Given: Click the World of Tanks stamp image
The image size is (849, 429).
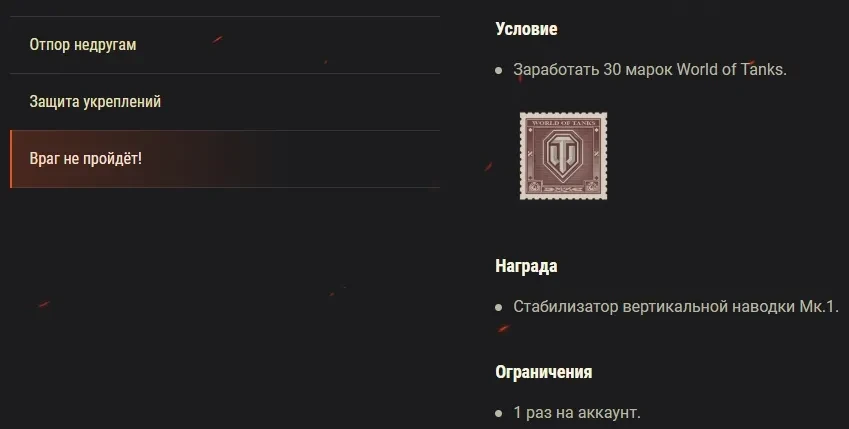Looking at the screenshot, I should (x=563, y=156).
